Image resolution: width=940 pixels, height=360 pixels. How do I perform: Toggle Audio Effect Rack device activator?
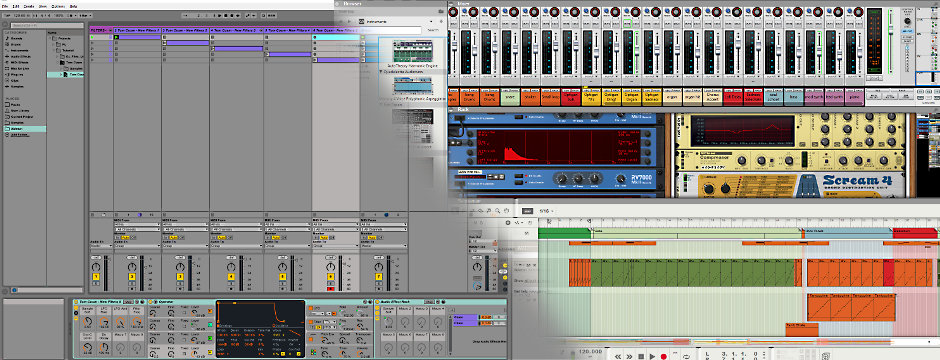[377, 302]
